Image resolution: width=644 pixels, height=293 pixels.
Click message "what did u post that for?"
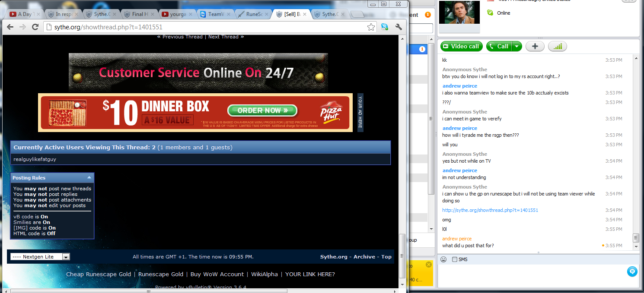tap(468, 246)
